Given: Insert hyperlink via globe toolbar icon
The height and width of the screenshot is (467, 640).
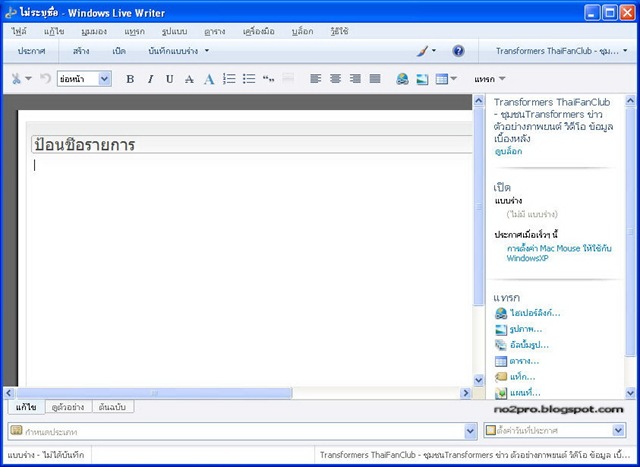Looking at the screenshot, I should pyautogui.click(x=402, y=79).
